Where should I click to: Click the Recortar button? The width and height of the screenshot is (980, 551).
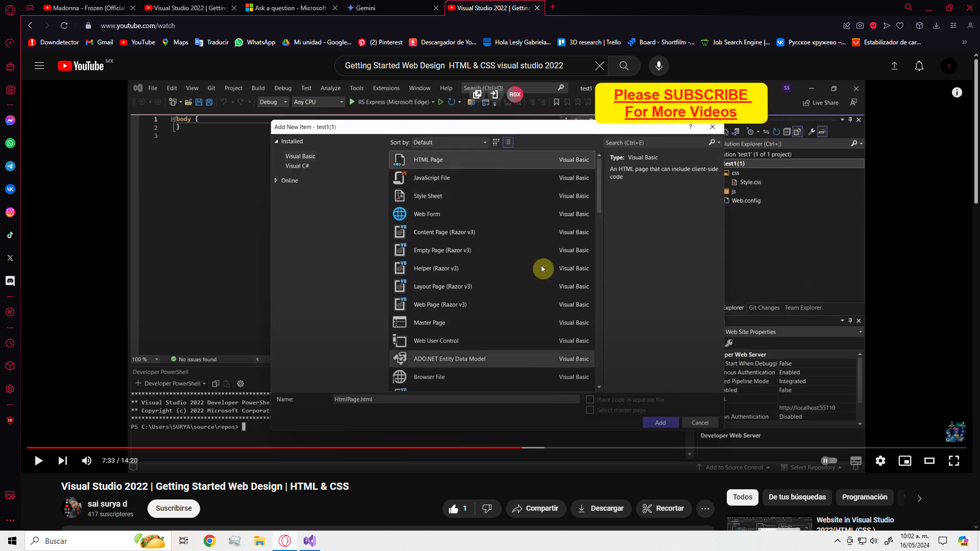coord(663,509)
